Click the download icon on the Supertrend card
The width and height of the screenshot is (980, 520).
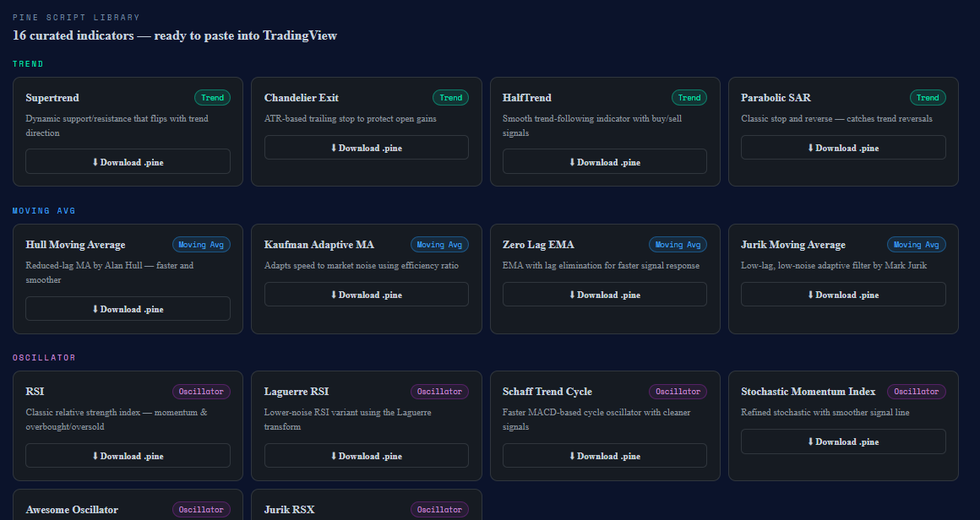point(95,161)
